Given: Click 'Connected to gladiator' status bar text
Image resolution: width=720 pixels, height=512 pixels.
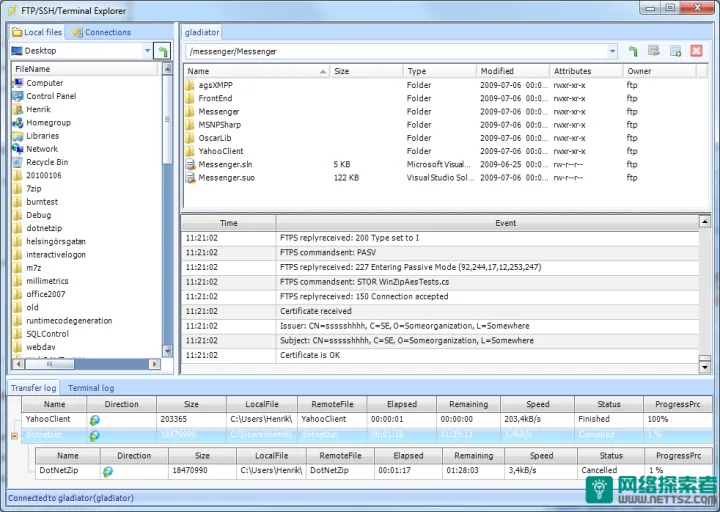Looking at the screenshot, I should 71,498.
